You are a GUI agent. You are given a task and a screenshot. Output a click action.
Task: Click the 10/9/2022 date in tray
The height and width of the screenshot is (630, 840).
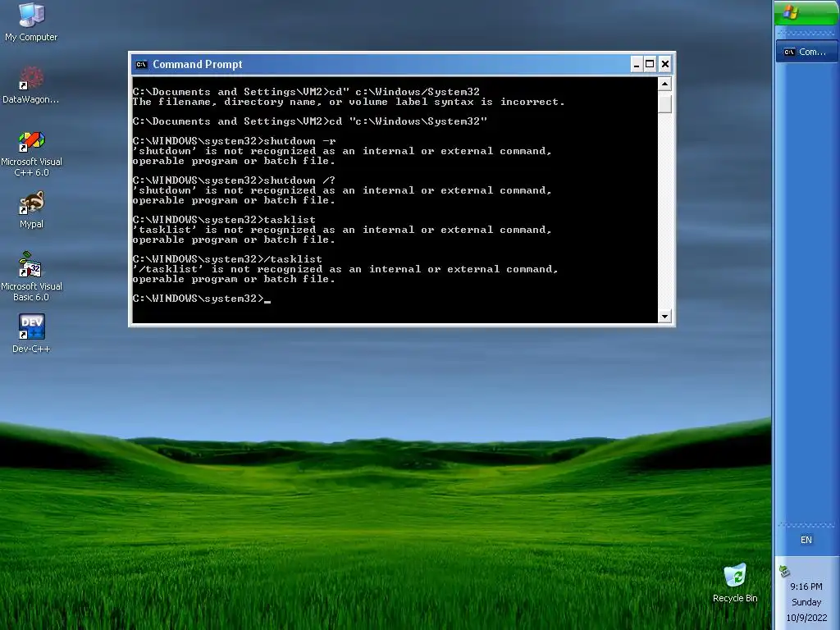tap(806, 618)
